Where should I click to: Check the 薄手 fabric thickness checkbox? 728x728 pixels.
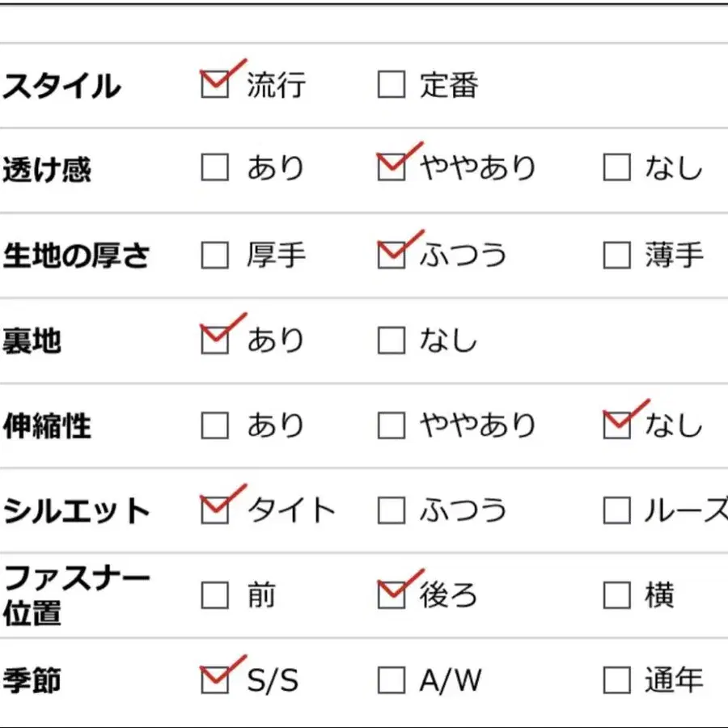coord(616,256)
